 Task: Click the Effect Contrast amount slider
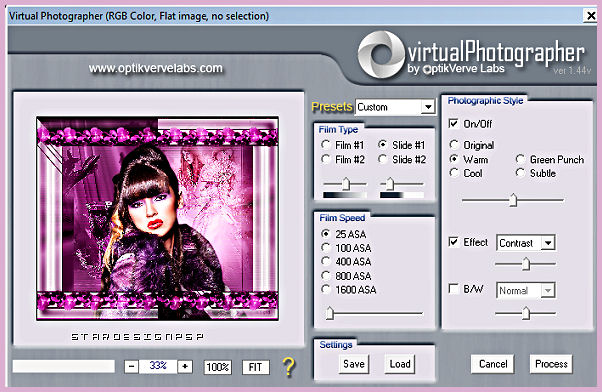click(526, 264)
